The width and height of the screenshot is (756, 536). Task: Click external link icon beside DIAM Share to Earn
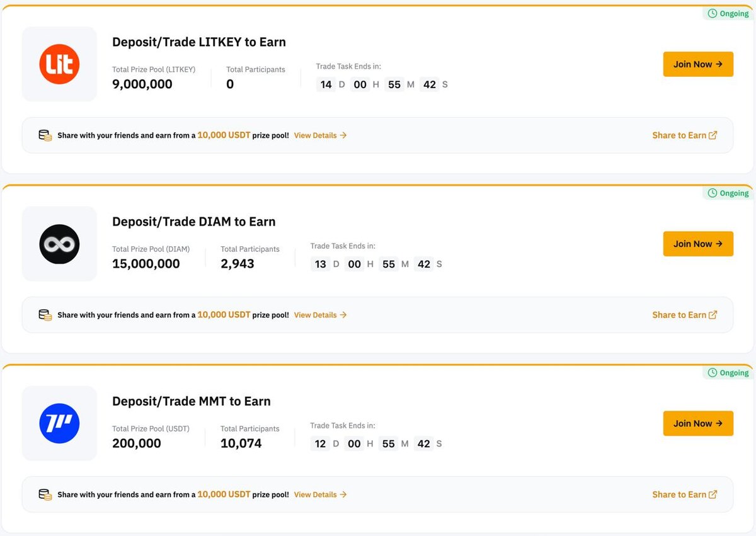pos(713,315)
